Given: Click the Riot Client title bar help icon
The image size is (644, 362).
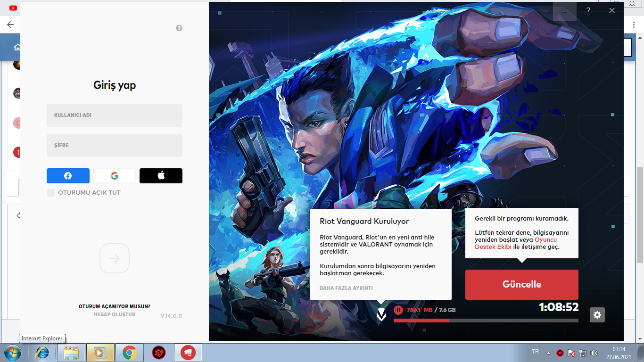Looking at the screenshot, I should pyautogui.click(x=588, y=10).
